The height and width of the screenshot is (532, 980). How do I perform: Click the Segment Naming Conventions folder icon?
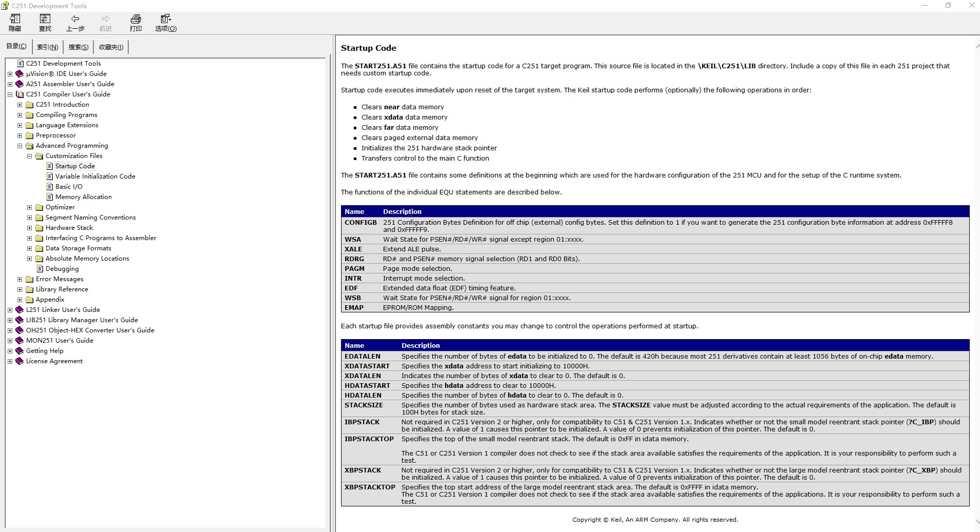coord(39,218)
